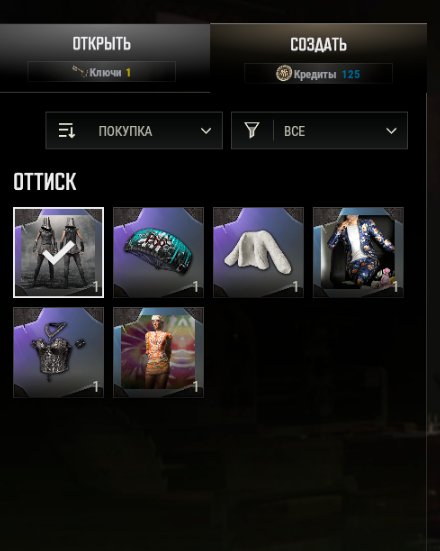440x551 pixels.
Task: Click the Ключи 1 key counter
Action: point(102,72)
